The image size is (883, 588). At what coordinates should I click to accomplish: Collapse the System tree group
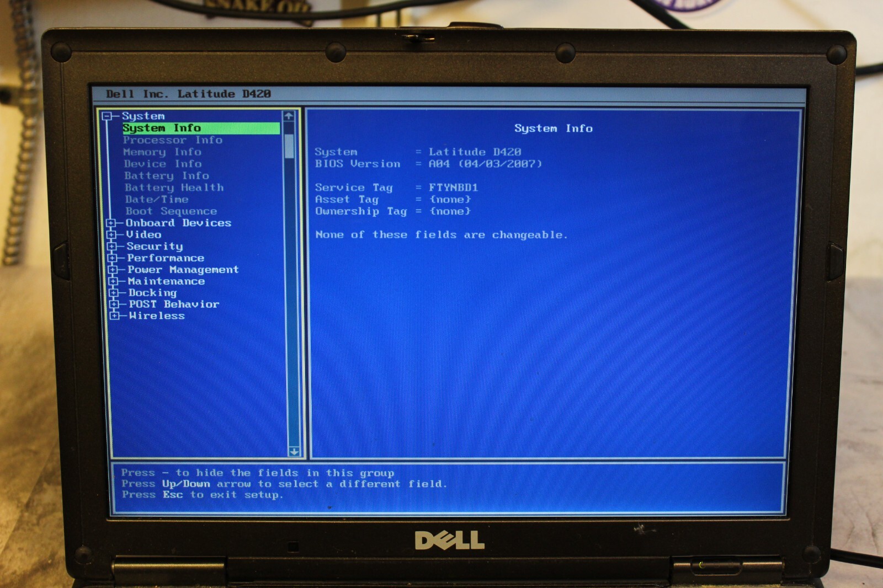coord(107,116)
